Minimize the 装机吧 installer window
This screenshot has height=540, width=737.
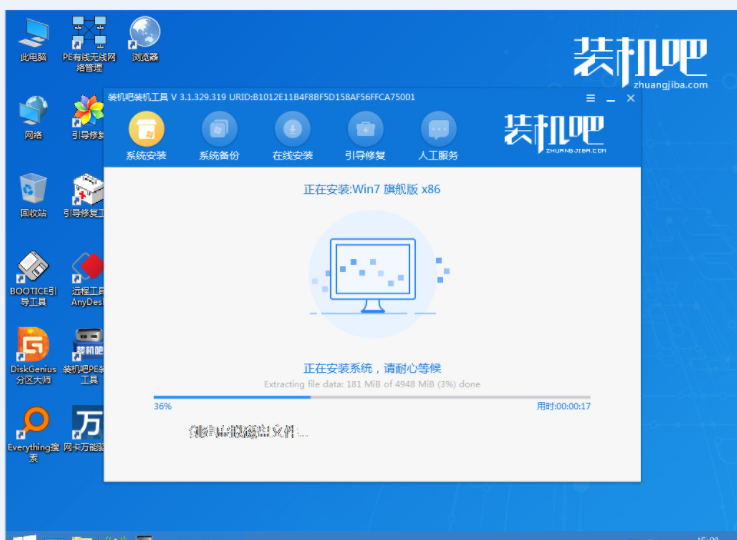click(x=610, y=98)
